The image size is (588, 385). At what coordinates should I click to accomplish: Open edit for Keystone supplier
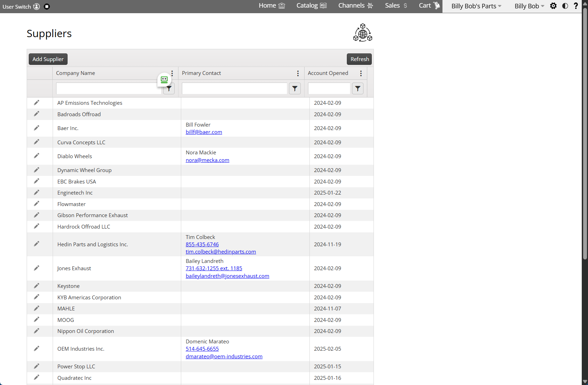click(36, 286)
